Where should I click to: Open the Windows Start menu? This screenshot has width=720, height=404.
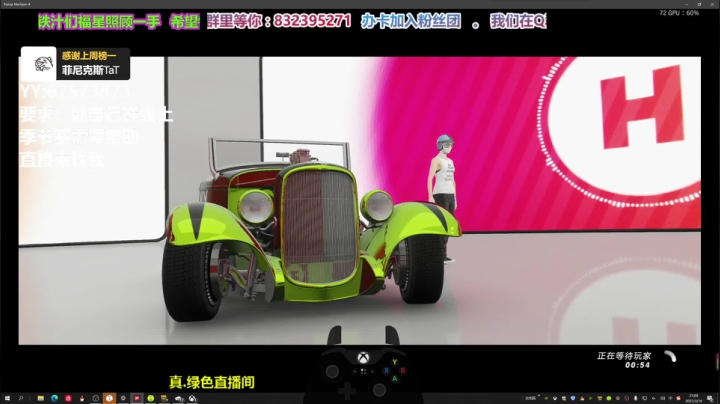tap(7, 398)
